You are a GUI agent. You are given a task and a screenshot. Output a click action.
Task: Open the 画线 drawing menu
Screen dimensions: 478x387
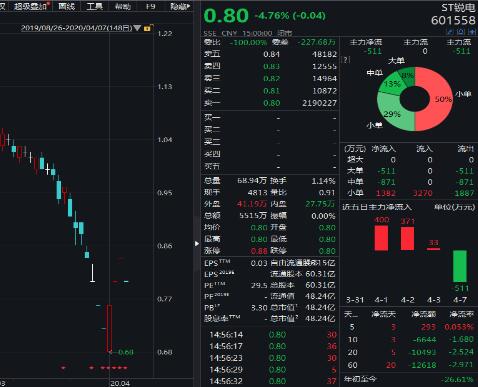pos(66,6)
